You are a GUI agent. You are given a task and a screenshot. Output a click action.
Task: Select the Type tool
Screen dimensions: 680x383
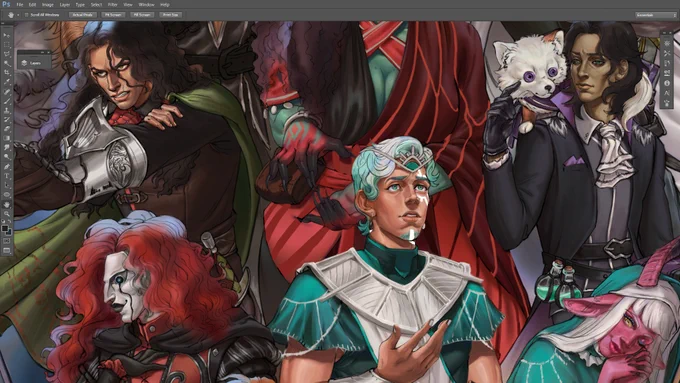[7, 176]
